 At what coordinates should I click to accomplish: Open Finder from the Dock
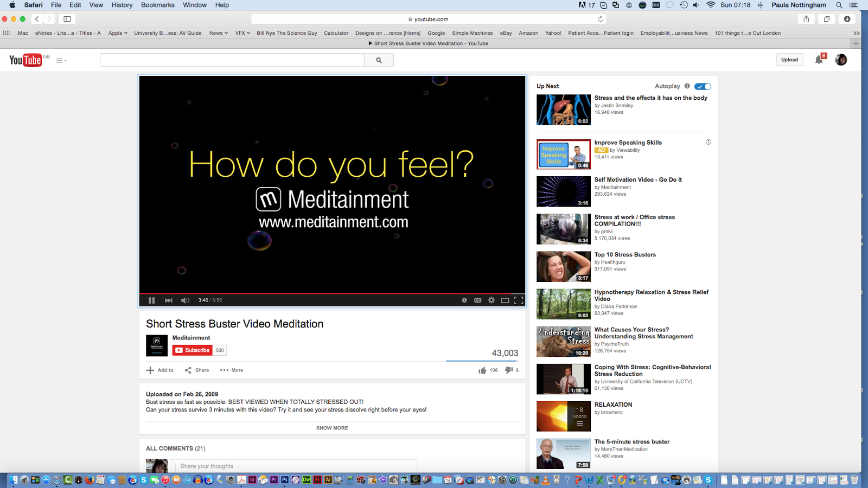tap(13, 480)
